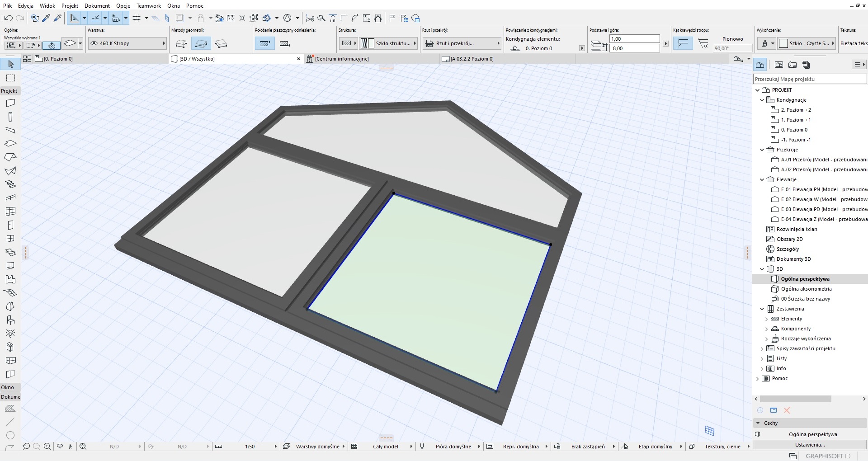The height and width of the screenshot is (461, 868).
Task: Toggle the grid snap icon
Action: coord(137,18)
